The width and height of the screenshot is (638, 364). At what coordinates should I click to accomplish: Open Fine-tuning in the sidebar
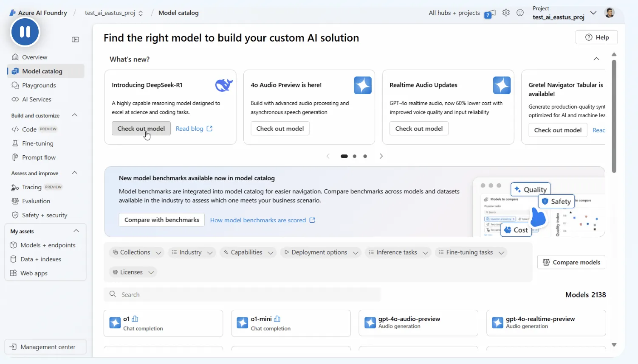37,143
